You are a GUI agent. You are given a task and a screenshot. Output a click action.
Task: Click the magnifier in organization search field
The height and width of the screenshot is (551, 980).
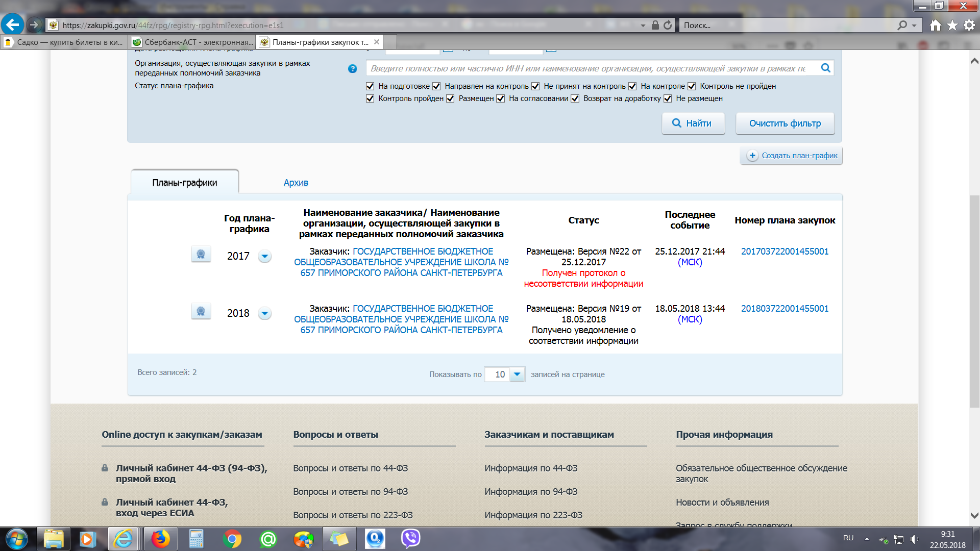tap(825, 68)
